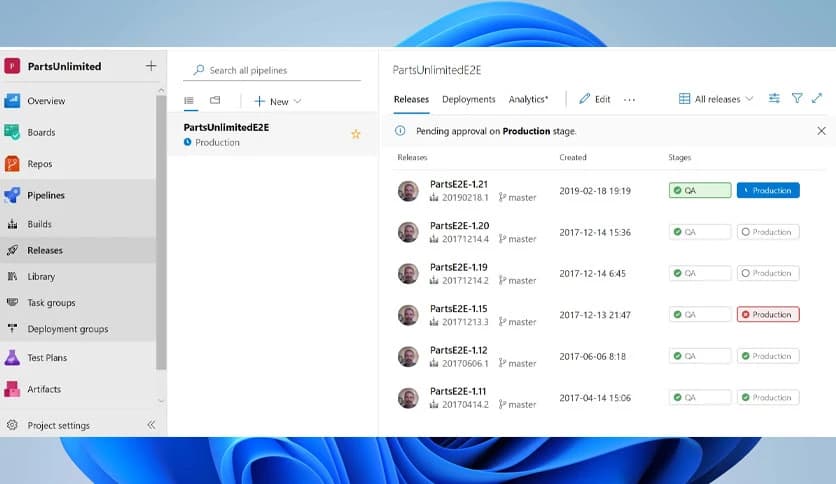The height and width of the screenshot is (484, 836).
Task: Open release PartsE2E-1.21
Action: coord(459,184)
